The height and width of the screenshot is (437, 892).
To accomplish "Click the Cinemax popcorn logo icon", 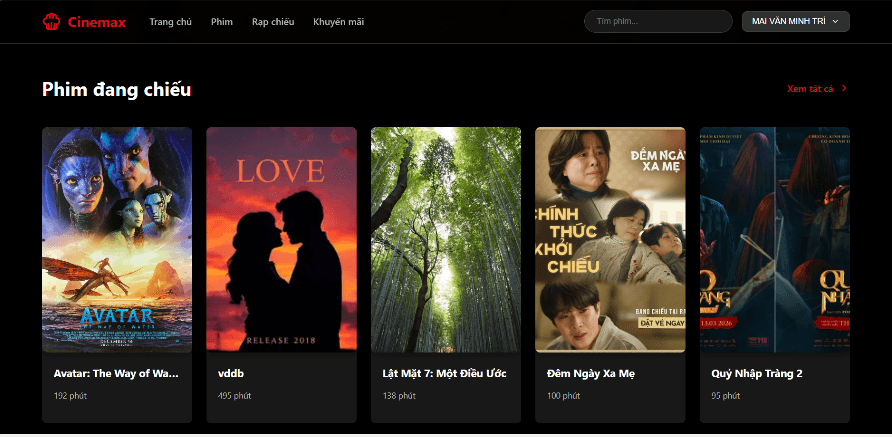I will coord(52,22).
